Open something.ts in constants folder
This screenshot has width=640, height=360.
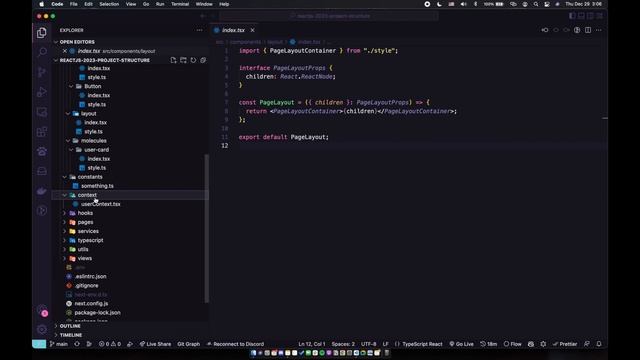(97, 186)
